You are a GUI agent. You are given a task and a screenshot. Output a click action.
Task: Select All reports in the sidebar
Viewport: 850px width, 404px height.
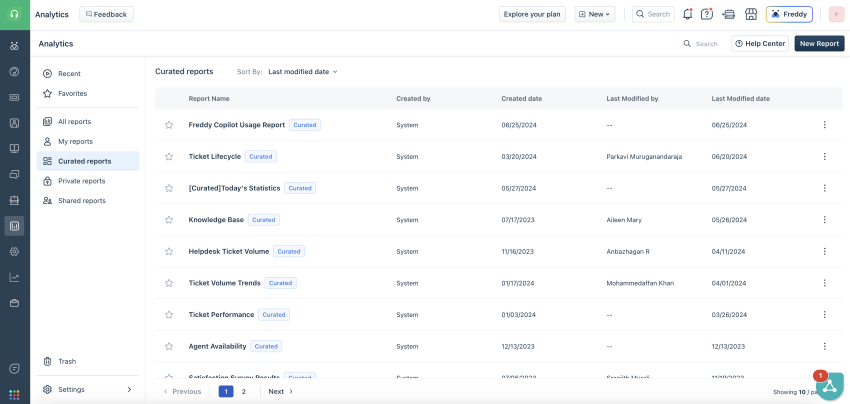click(88, 121)
